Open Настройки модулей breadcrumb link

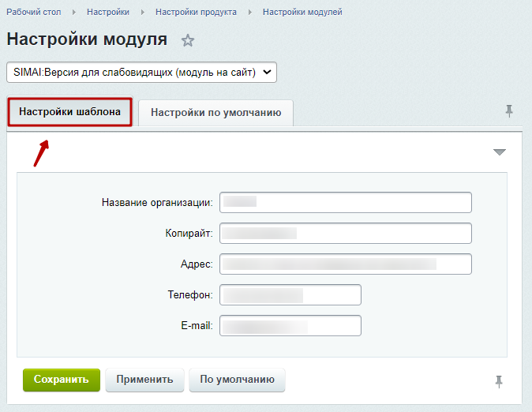pos(302,13)
